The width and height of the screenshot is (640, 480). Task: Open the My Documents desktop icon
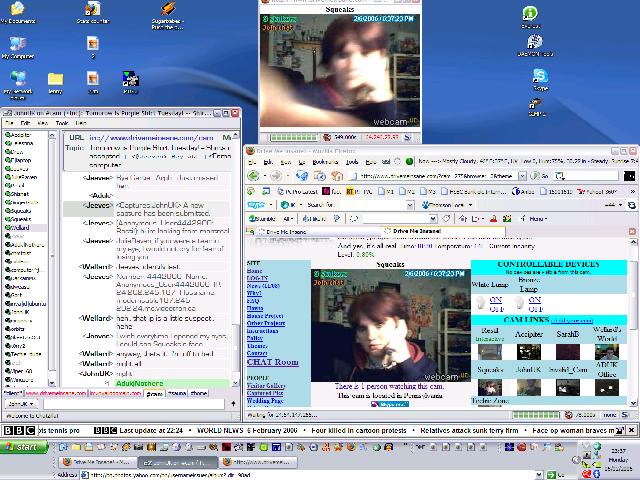tap(17, 12)
